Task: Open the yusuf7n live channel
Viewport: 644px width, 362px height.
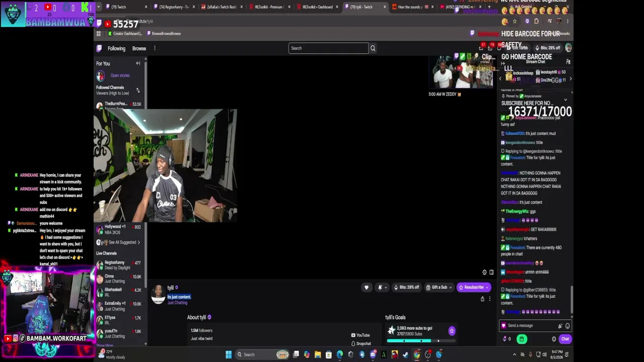Action: pyautogui.click(x=120, y=334)
